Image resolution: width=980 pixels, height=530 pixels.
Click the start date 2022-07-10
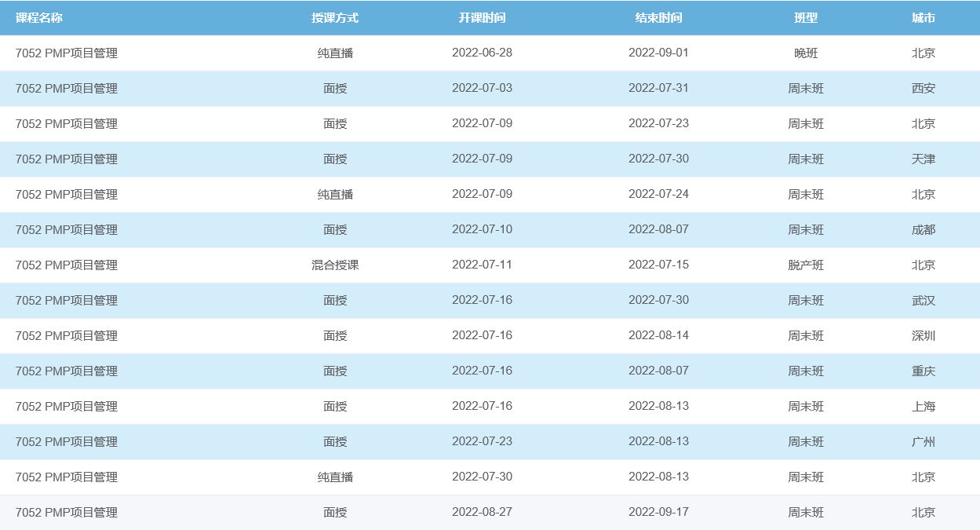tap(482, 229)
